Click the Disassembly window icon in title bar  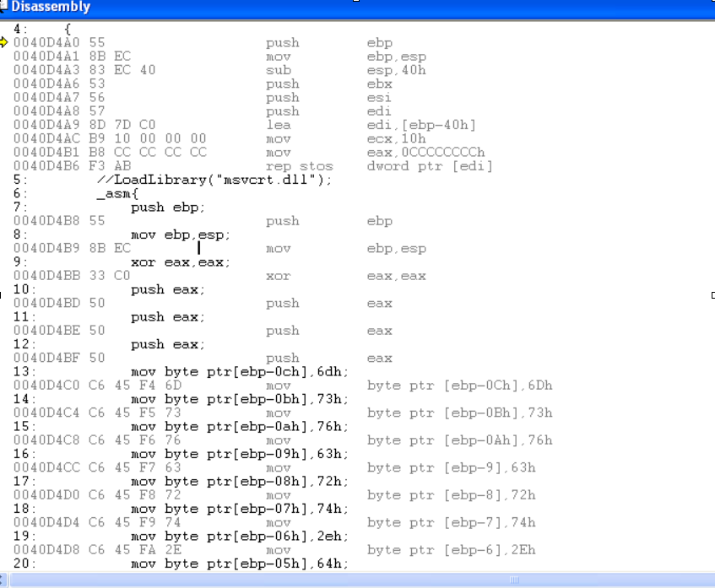6,6
